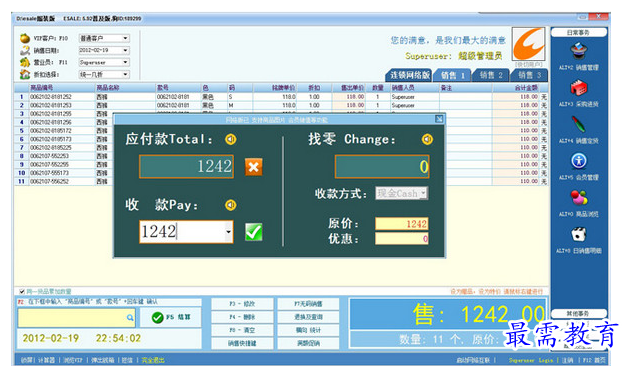627x366 pixels.
Task: Open the 收款方式 现金Cash dropdown
Action: click(x=423, y=194)
